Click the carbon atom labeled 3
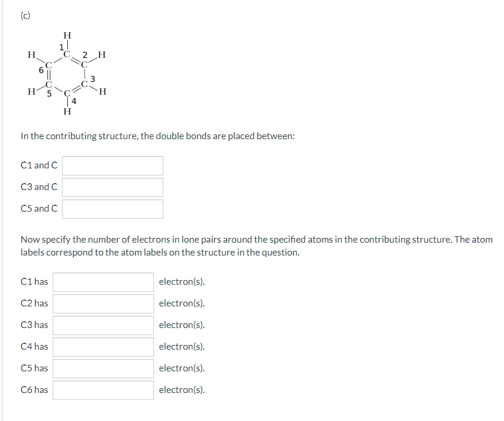This screenshot has height=421, width=504. pyautogui.click(x=86, y=84)
